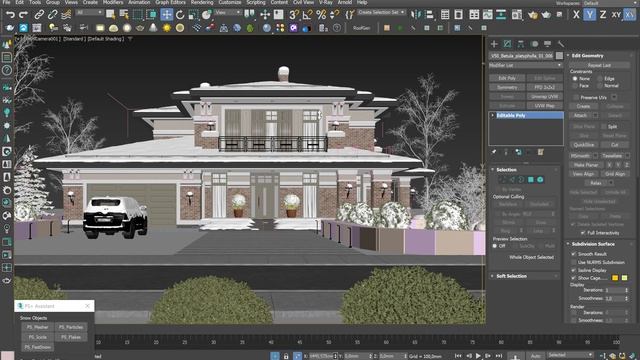The image size is (640, 360).
Task: Click the Make Planar button
Action: (x=586, y=165)
